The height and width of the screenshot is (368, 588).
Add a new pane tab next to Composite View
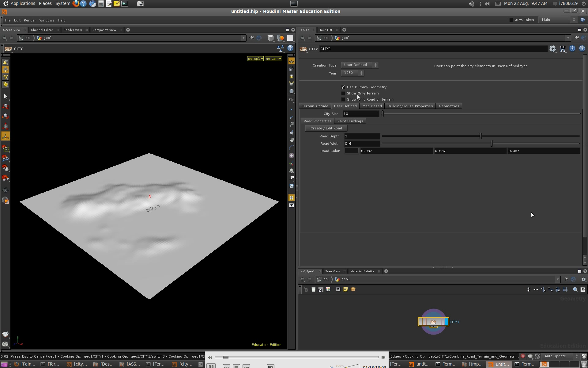(x=128, y=30)
